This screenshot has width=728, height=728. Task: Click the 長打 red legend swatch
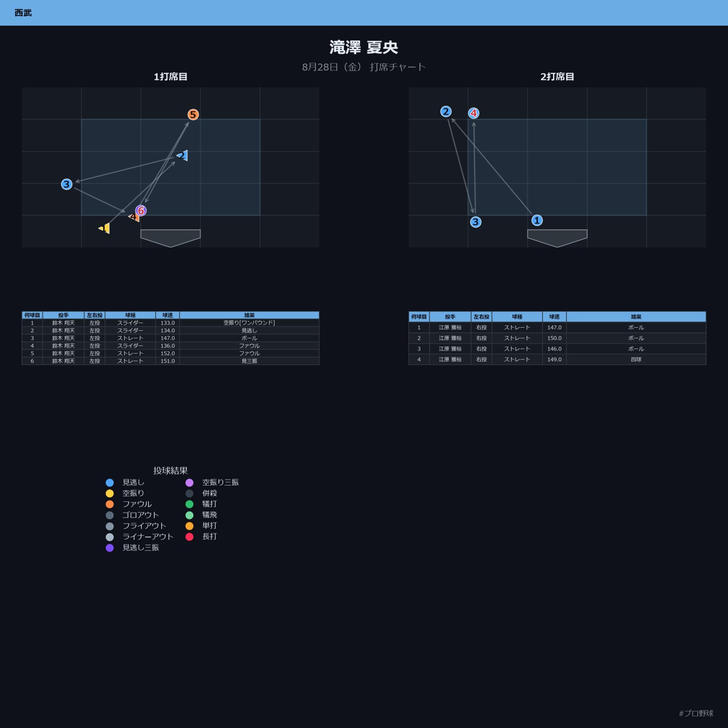pos(190,537)
